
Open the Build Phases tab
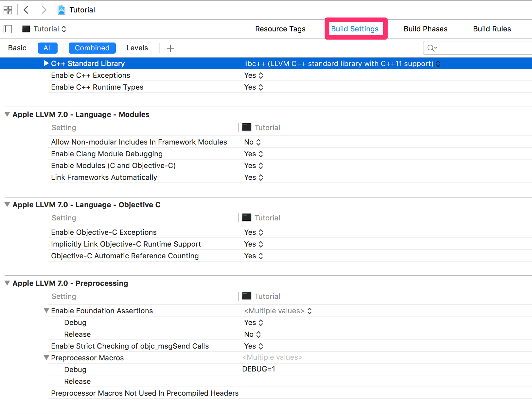[x=426, y=29]
